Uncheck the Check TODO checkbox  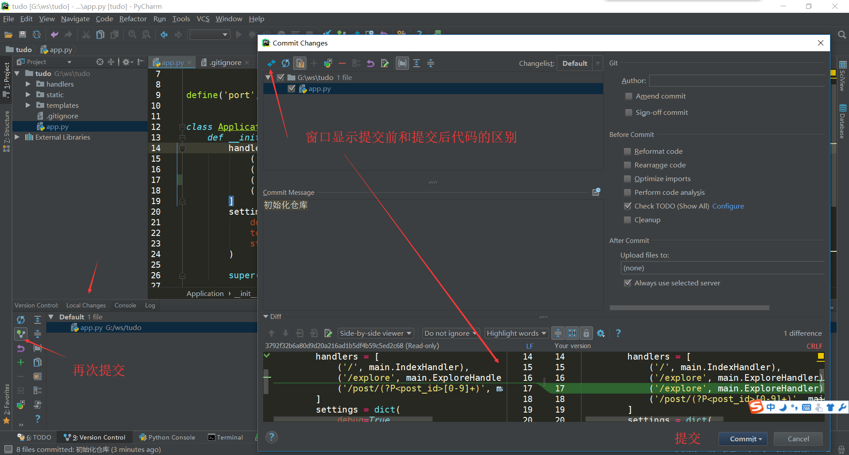click(x=628, y=206)
